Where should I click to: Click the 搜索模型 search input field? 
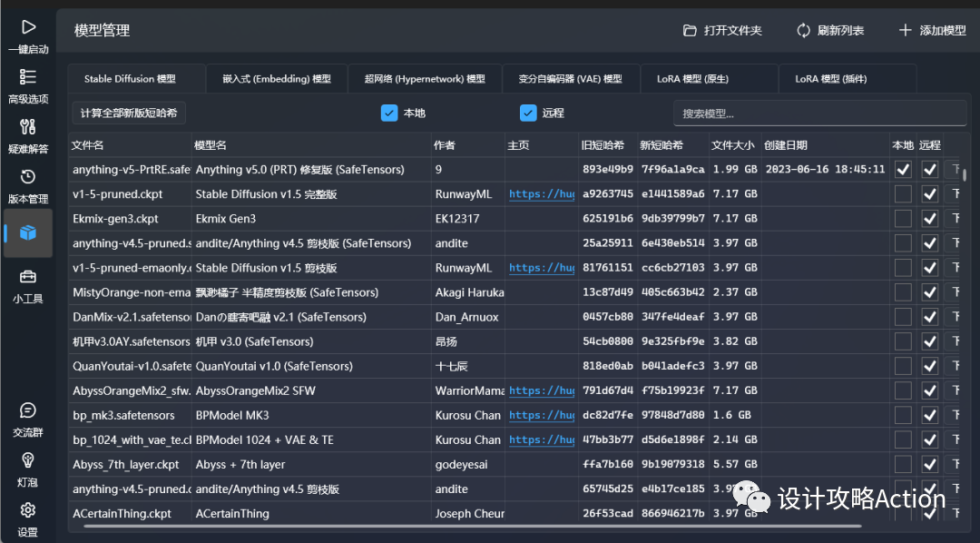[821, 113]
